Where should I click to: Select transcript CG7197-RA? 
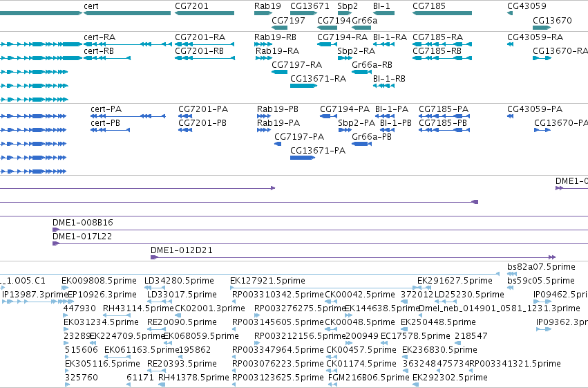297,65
